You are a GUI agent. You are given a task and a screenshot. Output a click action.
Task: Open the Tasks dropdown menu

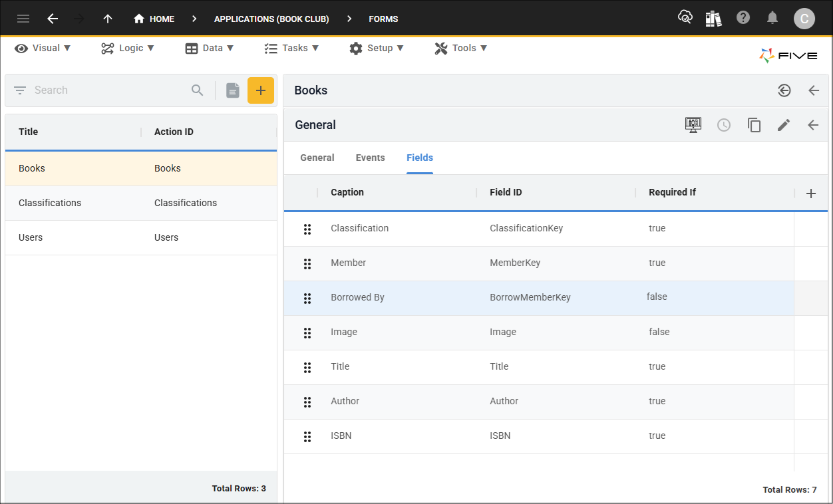tap(291, 48)
